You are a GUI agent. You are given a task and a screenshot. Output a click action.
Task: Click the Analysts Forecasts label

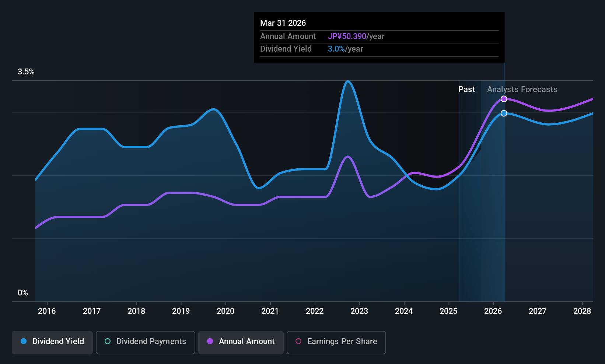[x=522, y=90]
